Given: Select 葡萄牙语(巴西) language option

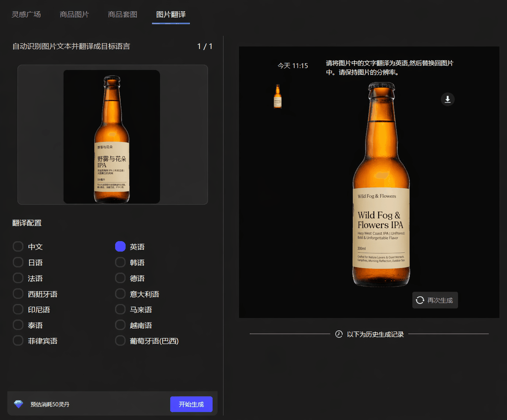Looking at the screenshot, I should 120,340.
